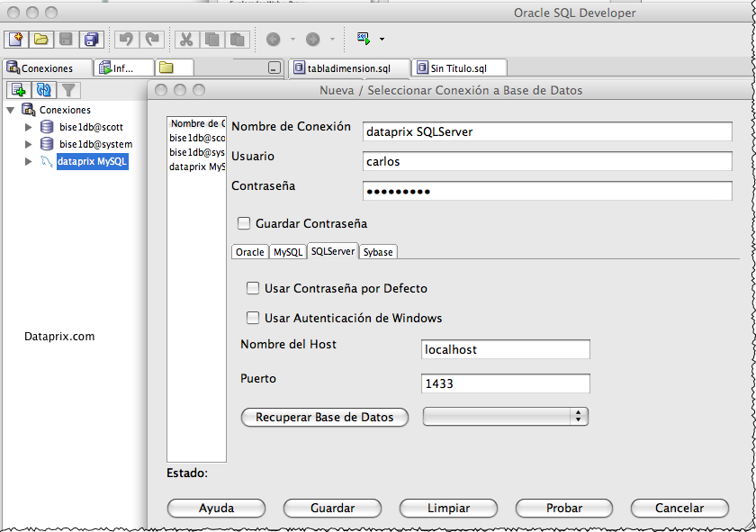Click the Paste toolbar icon

pos(236,39)
